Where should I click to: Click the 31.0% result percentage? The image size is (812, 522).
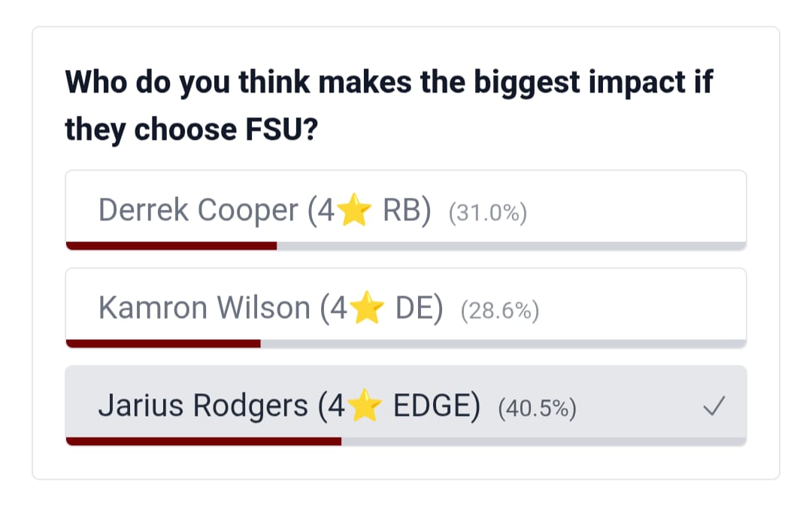488,213
